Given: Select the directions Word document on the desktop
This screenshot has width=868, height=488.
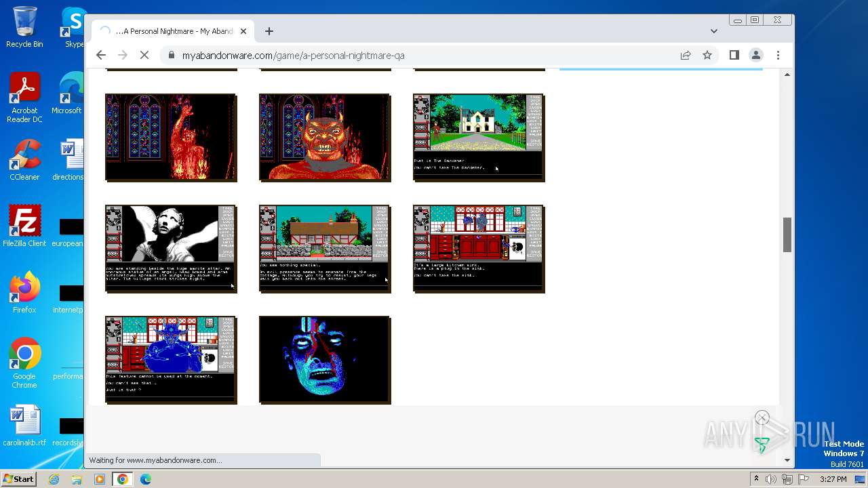Looking at the screenshot, I should click(68, 160).
